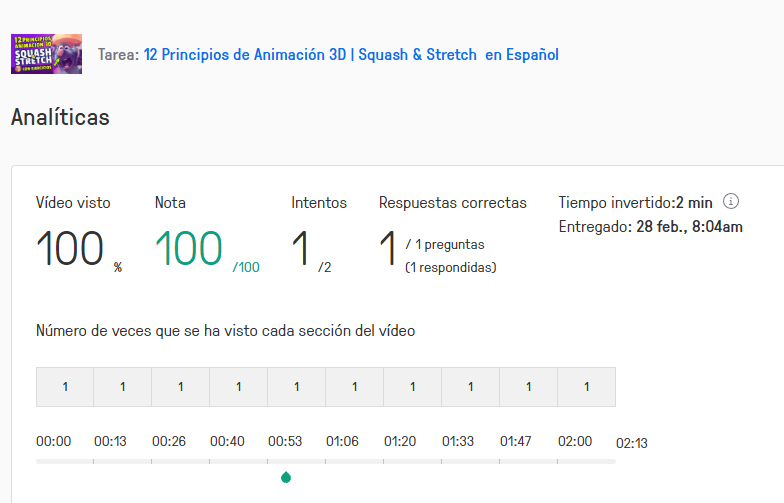This screenshot has width=784, height=503.
Task: Select the video section cell starting at 01:06
Action: pos(355,387)
